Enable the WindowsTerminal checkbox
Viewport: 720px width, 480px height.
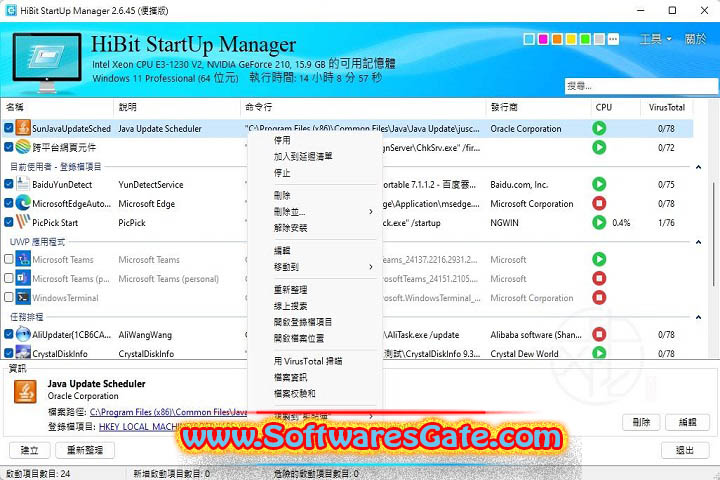tap(8, 298)
